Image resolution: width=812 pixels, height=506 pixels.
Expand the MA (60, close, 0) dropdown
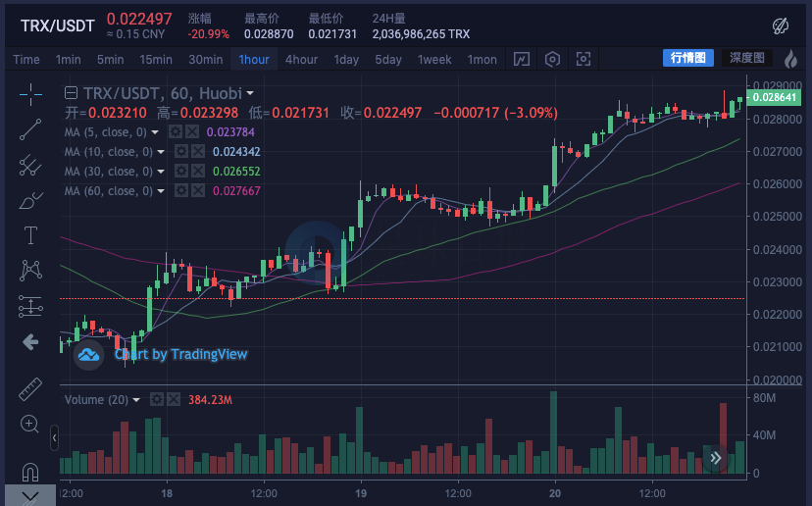click(161, 191)
